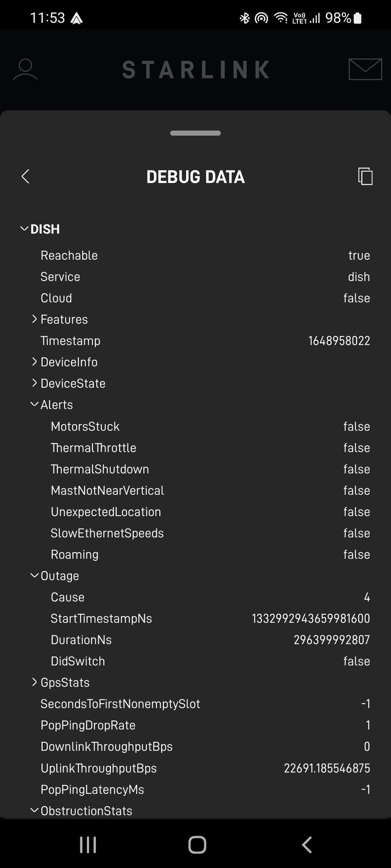Select the Timestamp value 1648958022
Image resolution: width=391 pixels, height=868 pixels.
339,341
